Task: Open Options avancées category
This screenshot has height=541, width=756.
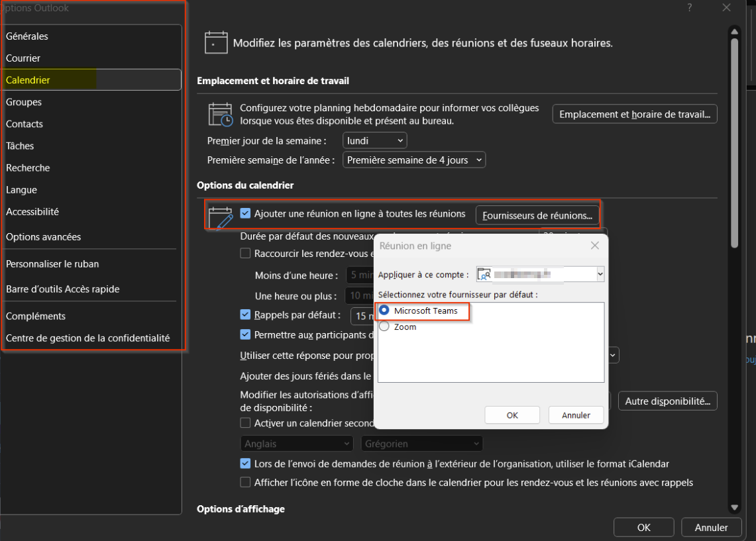Action: coord(91,236)
